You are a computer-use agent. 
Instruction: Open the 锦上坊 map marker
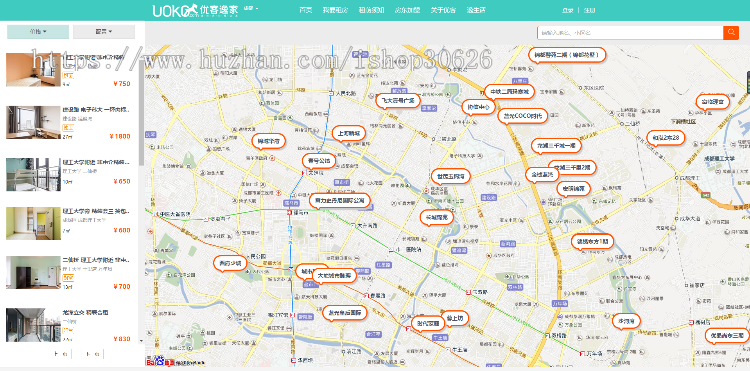454,318
